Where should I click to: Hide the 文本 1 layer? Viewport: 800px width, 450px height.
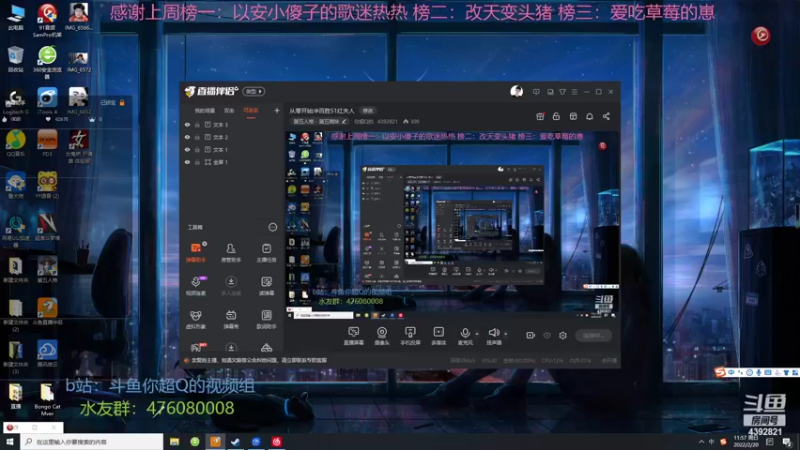187,149
